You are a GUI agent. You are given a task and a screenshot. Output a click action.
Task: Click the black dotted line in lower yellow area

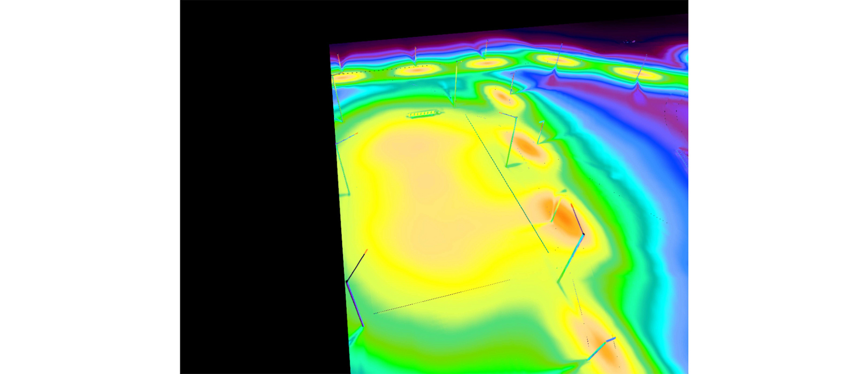pos(441,297)
